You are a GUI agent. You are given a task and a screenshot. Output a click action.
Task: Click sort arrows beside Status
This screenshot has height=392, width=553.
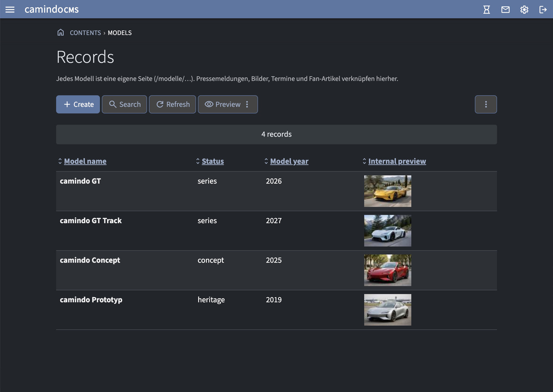tap(198, 161)
